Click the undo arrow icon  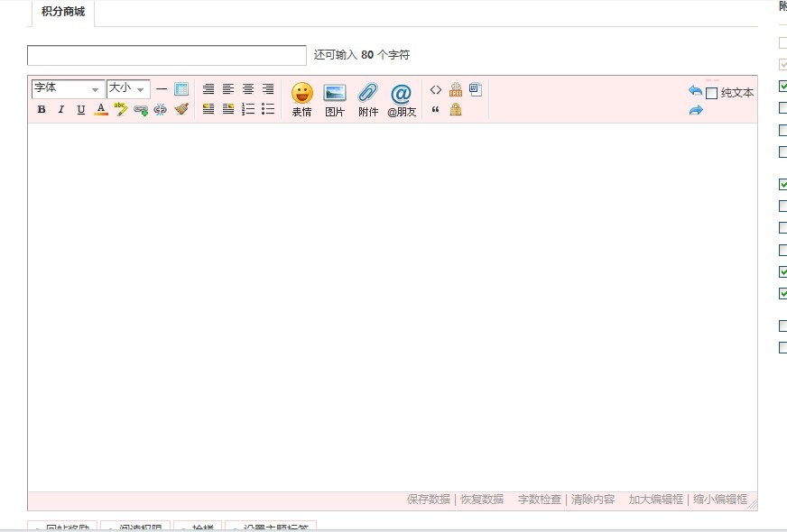[695, 91]
